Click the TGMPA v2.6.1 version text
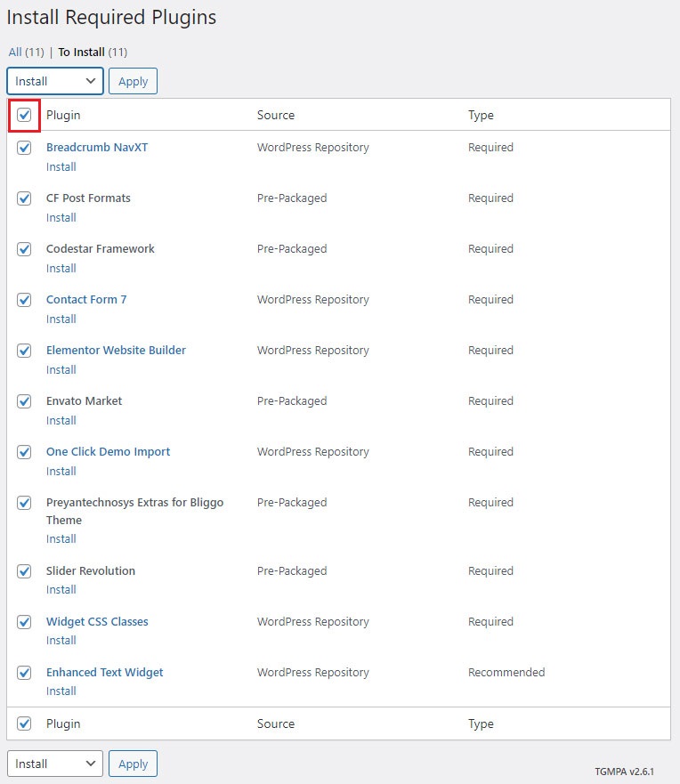 624,772
